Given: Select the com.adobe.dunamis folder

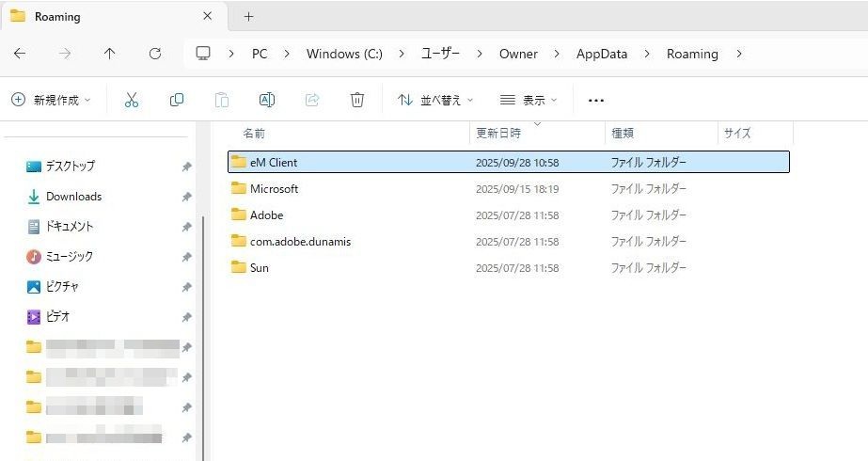Looking at the screenshot, I should click(x=300, y=242).
